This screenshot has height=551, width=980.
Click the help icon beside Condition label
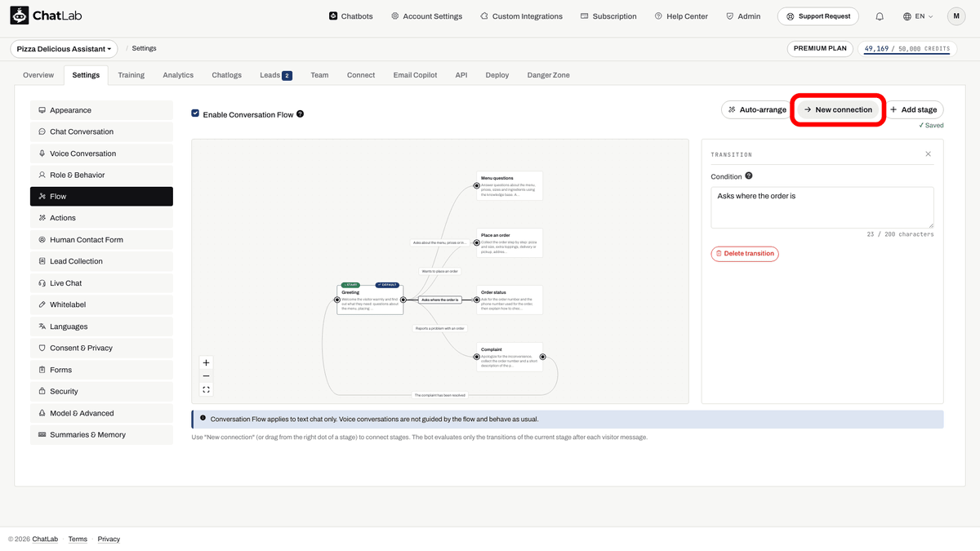pos(749,176)
